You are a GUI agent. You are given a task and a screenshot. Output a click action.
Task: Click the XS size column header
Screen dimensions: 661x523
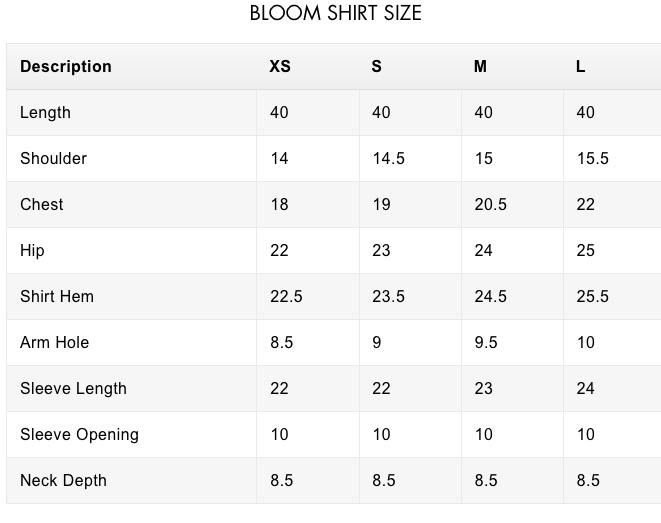pyautogui.click(x=280, y=67)
